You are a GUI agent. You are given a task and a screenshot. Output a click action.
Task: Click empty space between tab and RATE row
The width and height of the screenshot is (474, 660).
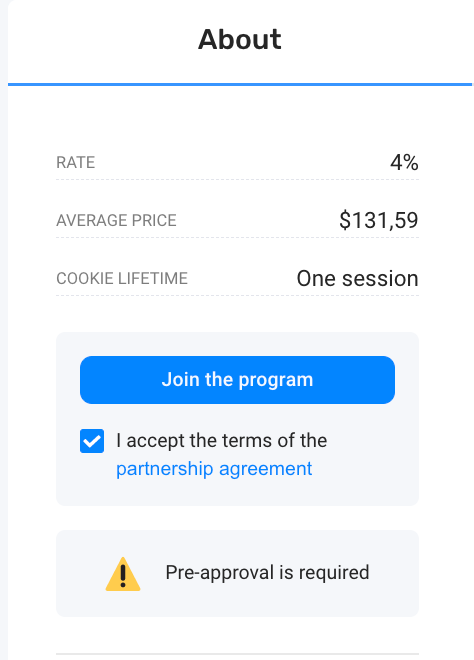click(237, 120)
